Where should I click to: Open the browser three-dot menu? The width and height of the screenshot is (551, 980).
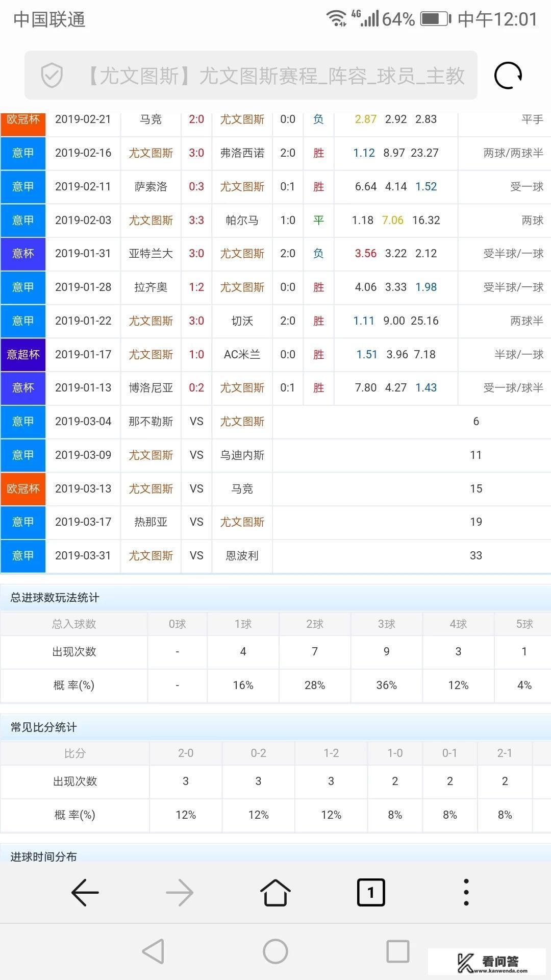466,892
